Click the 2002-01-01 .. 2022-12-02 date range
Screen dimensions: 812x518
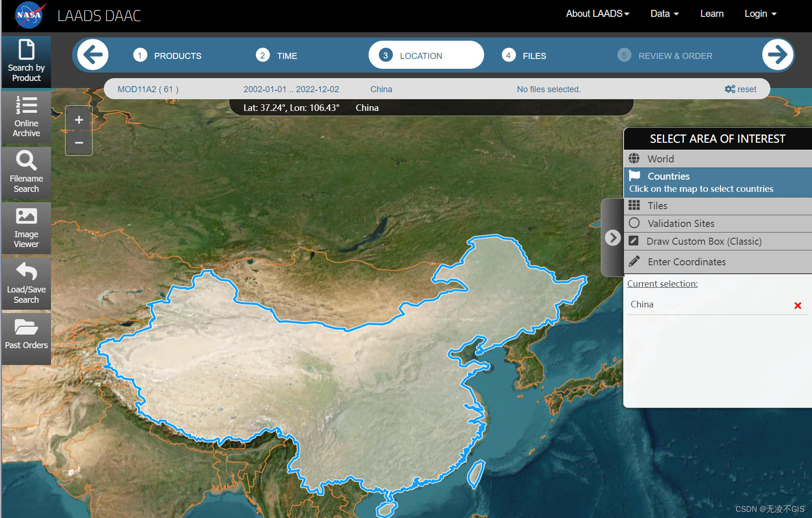pos(291,89)
